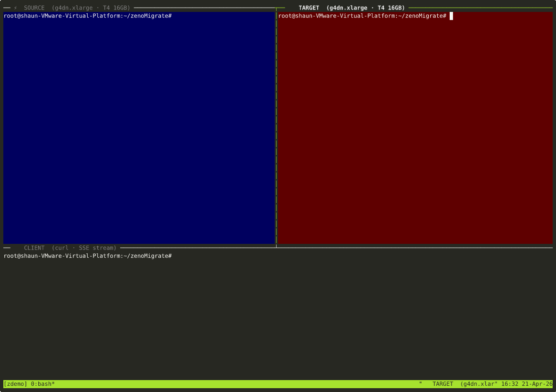Click the vertical divider between SOURCE and TARGET
556x392 pixels.
tap(276, 129)
